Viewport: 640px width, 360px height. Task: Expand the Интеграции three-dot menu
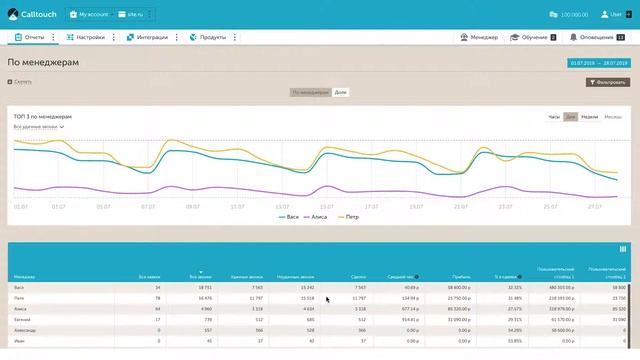coord(176,37)
